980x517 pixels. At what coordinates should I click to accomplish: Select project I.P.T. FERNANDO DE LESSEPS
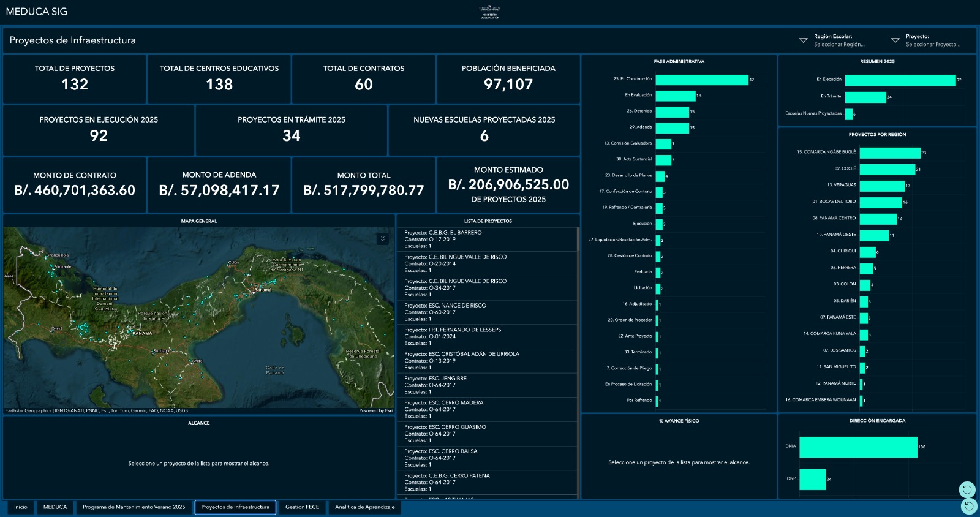(487, 337)
